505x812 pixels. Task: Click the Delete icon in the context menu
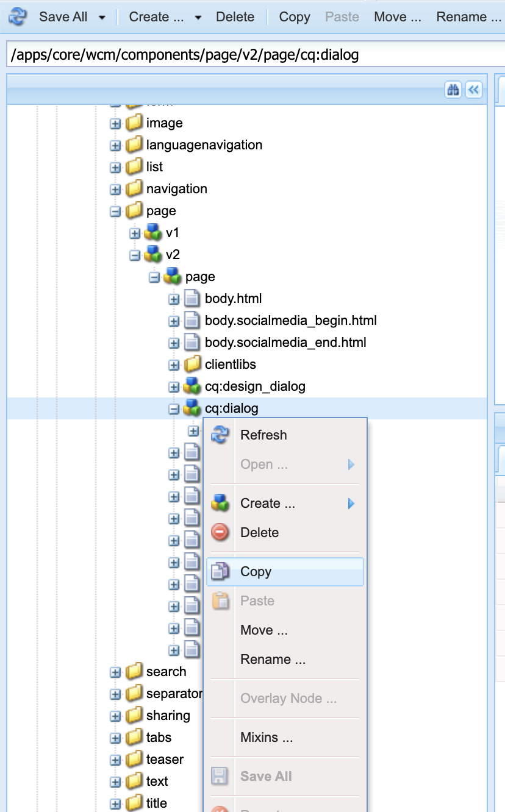tap(220, 532)
